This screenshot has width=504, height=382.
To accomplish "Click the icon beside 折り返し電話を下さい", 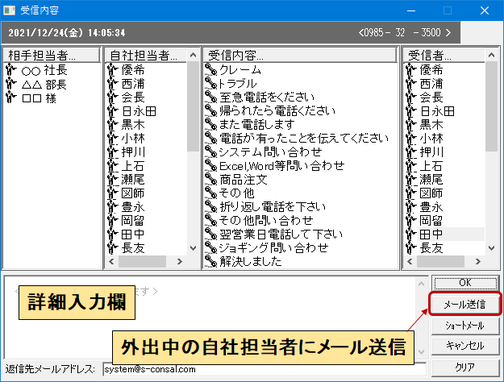I will [x=211, y=207].
